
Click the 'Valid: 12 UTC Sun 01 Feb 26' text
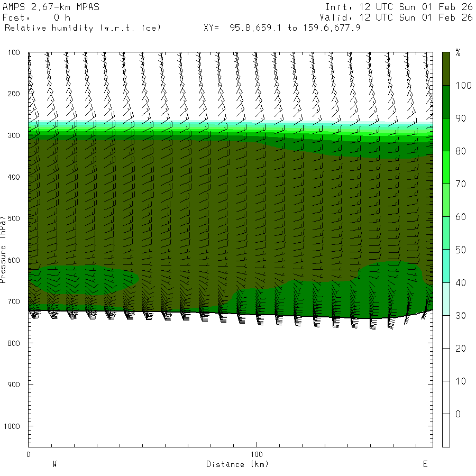click(396, 17)
